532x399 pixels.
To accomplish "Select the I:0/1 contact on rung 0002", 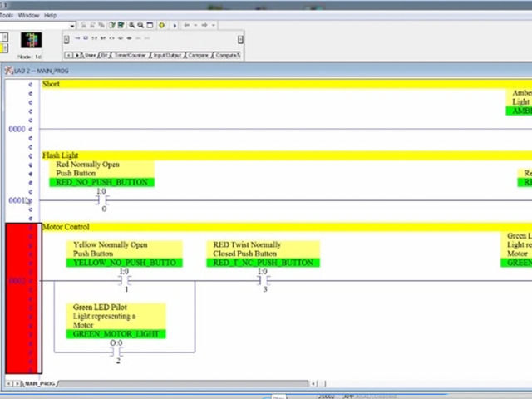I will tap(125, 281).
